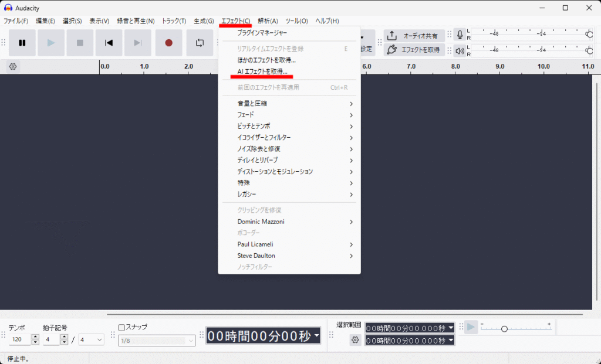This screenshot has width=601, height=364.
Task: Click the オーディオ共有 share audio button
Action: [414, 36]
